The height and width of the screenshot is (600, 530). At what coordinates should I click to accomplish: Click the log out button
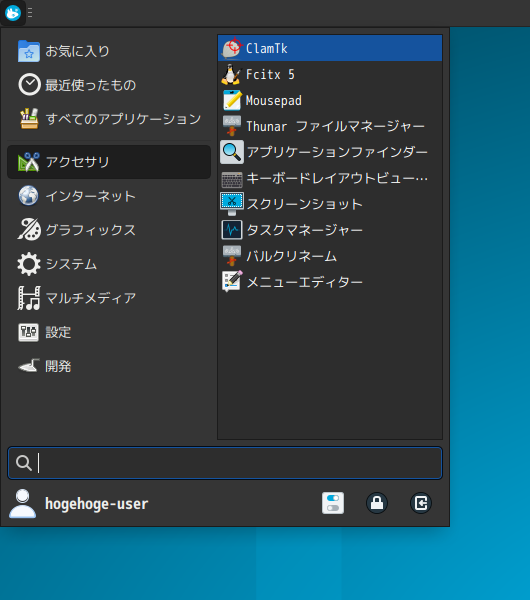(421, 503)
